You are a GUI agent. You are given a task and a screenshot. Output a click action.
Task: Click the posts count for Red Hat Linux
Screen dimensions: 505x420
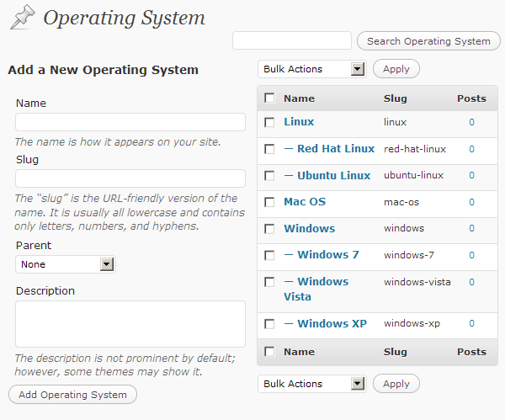point(471,149)
